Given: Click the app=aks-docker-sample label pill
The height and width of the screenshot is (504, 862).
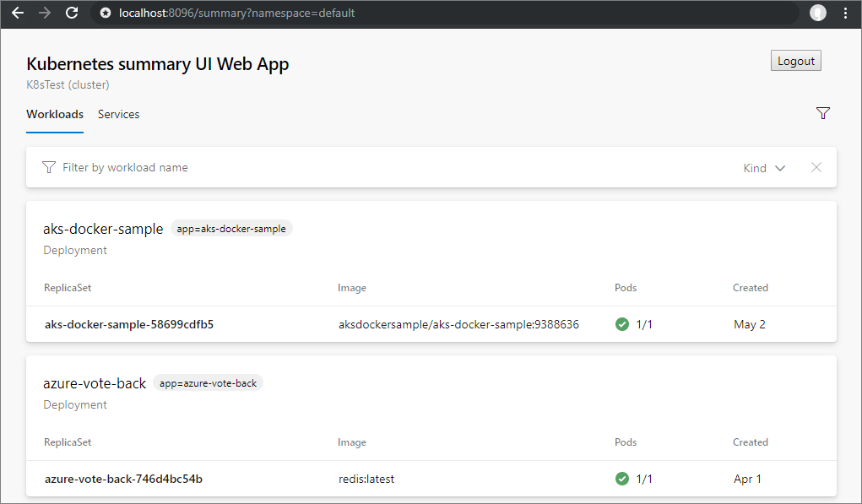Looking at the screenshot, I should pyautogui.click(x=231, y=229).
